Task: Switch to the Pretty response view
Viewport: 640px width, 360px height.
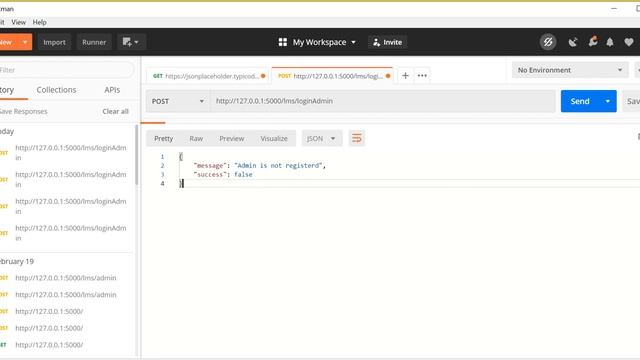Action: (x=164, y=138)
